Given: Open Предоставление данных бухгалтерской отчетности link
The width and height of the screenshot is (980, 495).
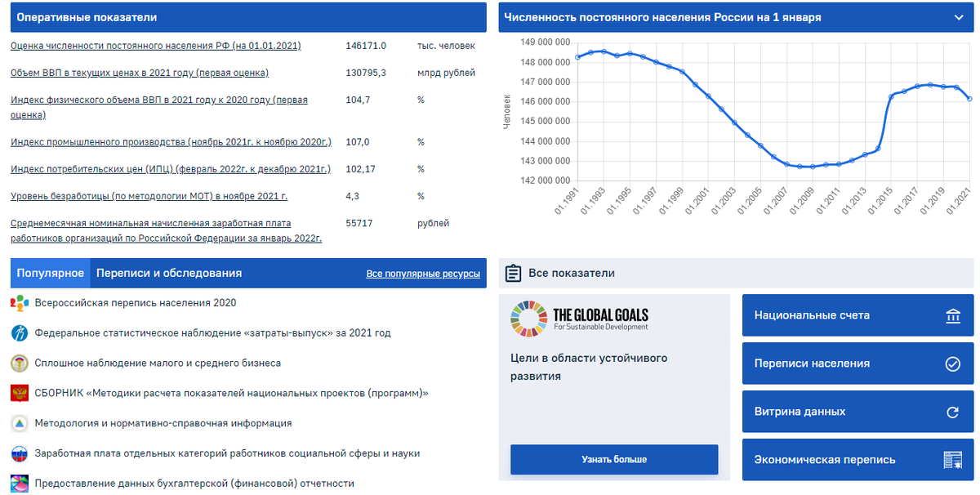Looking at the screenshot, I should pos(194,484).
